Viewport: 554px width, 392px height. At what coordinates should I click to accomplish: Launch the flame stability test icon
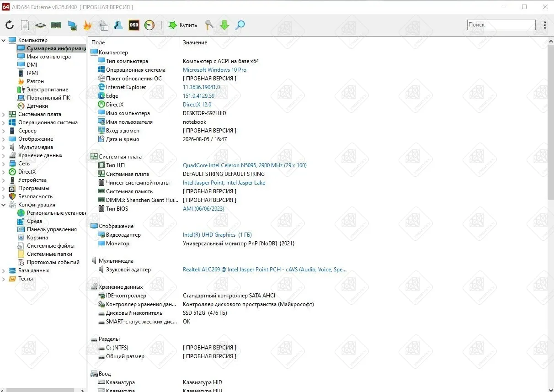87,25
